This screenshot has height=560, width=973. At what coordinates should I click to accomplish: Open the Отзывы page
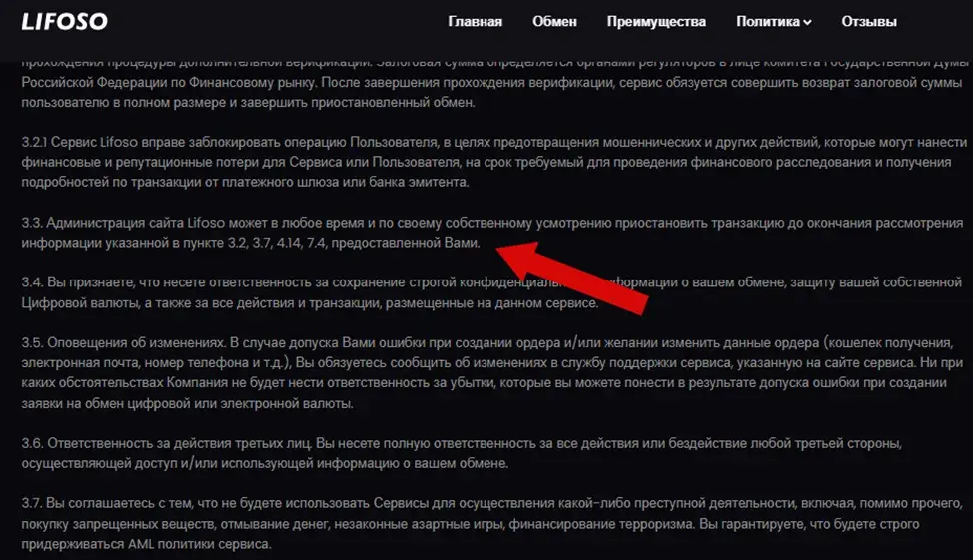pyautogui.click(x=869, y=22)
